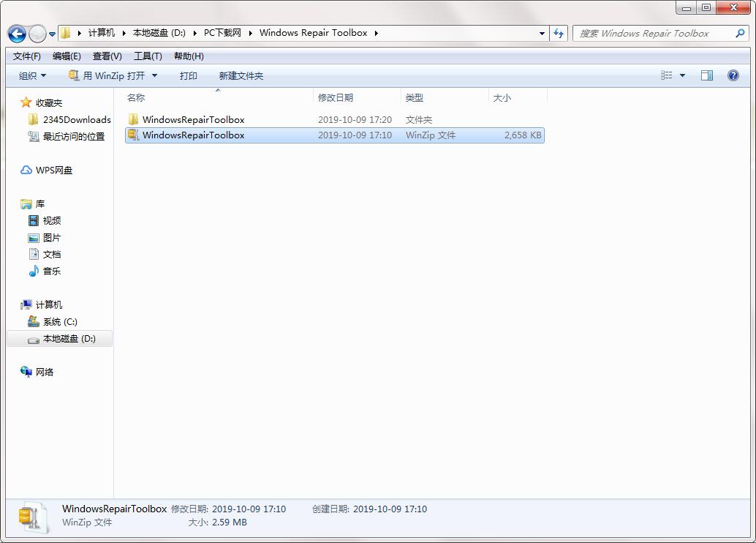Open 最近访问的位置 in the sidebar

[73, 137]
